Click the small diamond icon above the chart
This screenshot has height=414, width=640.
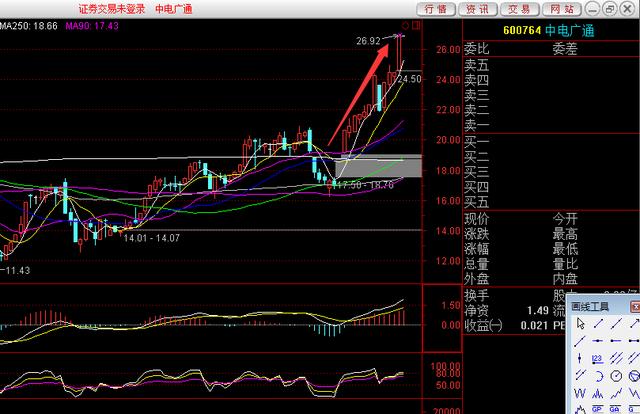(x=405, y=26)
